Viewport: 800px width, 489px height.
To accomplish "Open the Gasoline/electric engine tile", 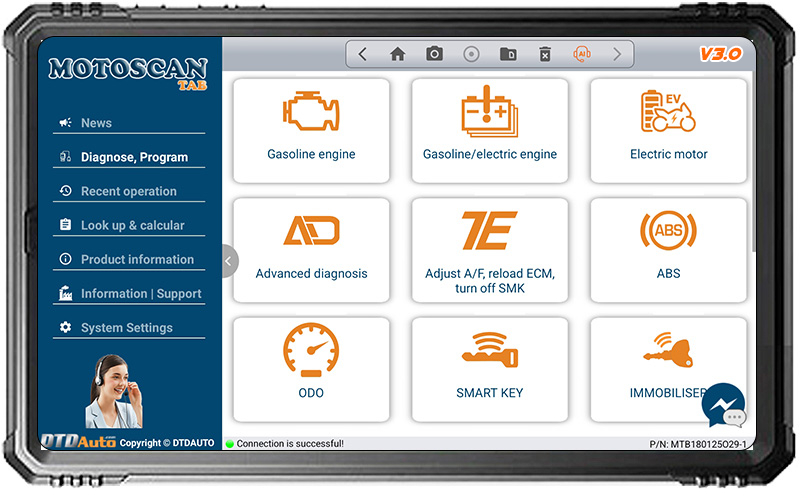I will tap(490, 131).
